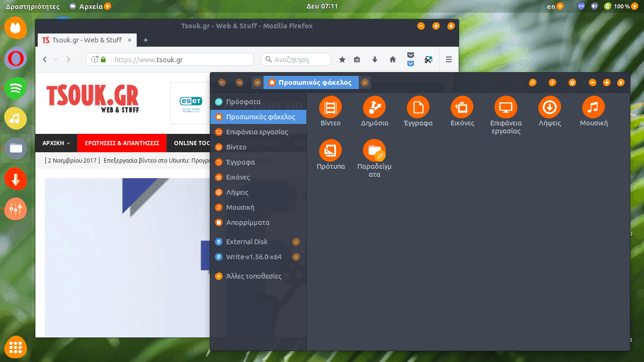This screenshot has height=362, width=644.
Task: Select Απορρίμματα in the sidebar
Action: [x=248, y=222]
